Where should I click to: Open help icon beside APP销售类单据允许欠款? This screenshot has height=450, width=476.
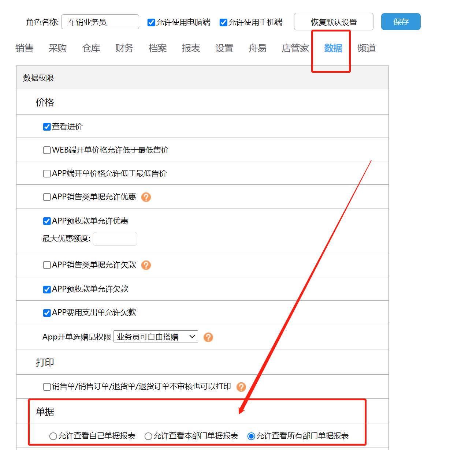point(146,265)
